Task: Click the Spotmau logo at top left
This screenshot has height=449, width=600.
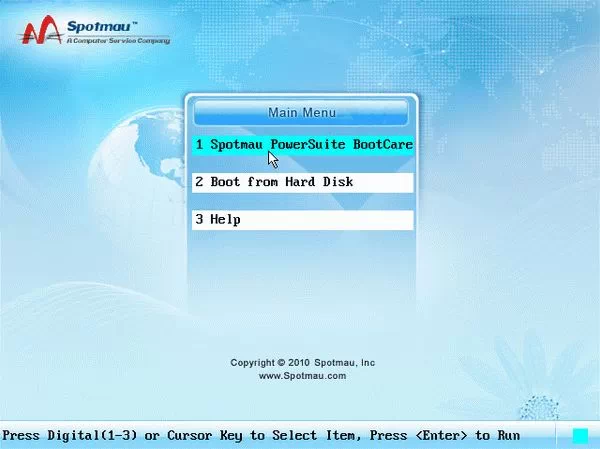Action: point(94,31)
